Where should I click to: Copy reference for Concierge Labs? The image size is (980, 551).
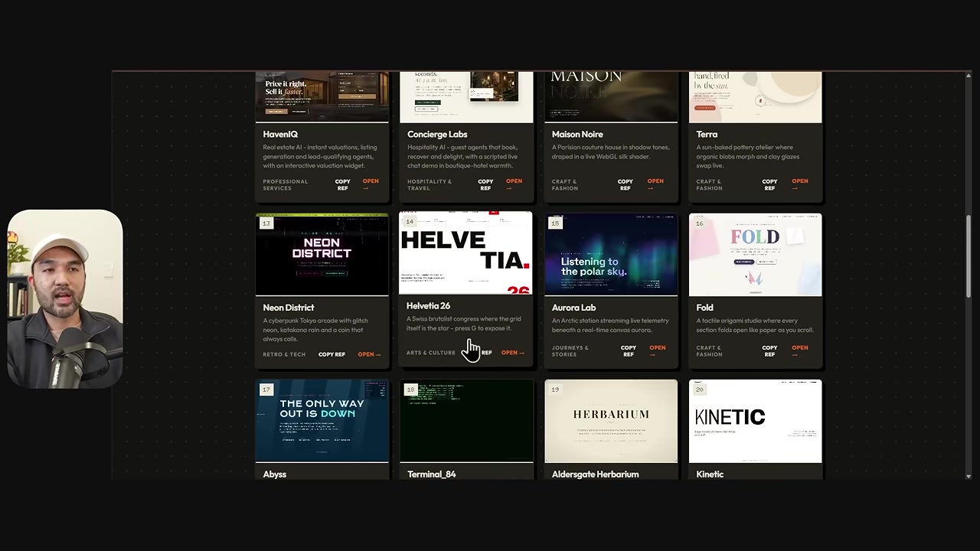pos(485,184)
